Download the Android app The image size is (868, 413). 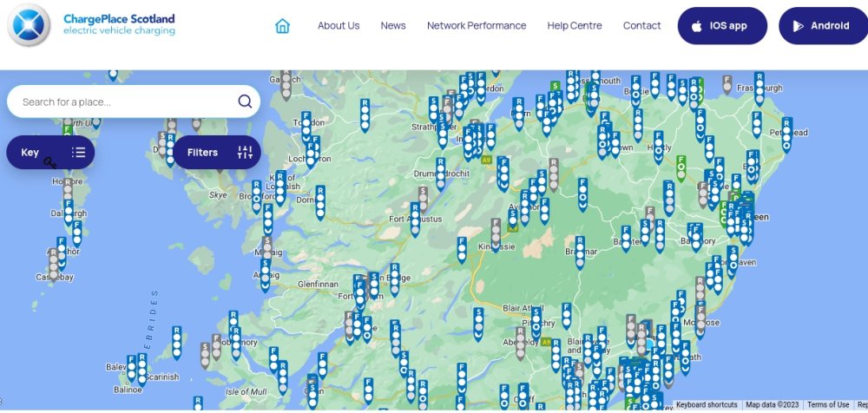tap(823, 25)
